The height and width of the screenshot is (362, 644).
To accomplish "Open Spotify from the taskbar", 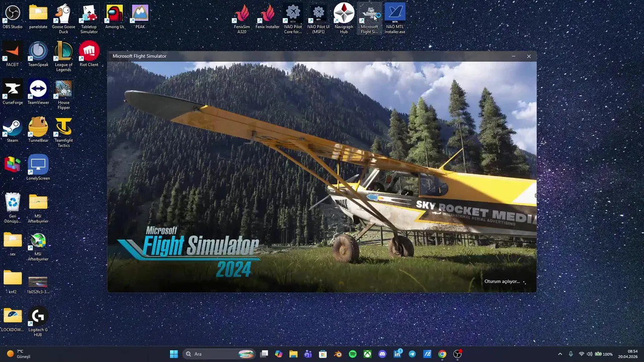I will 353,354.
